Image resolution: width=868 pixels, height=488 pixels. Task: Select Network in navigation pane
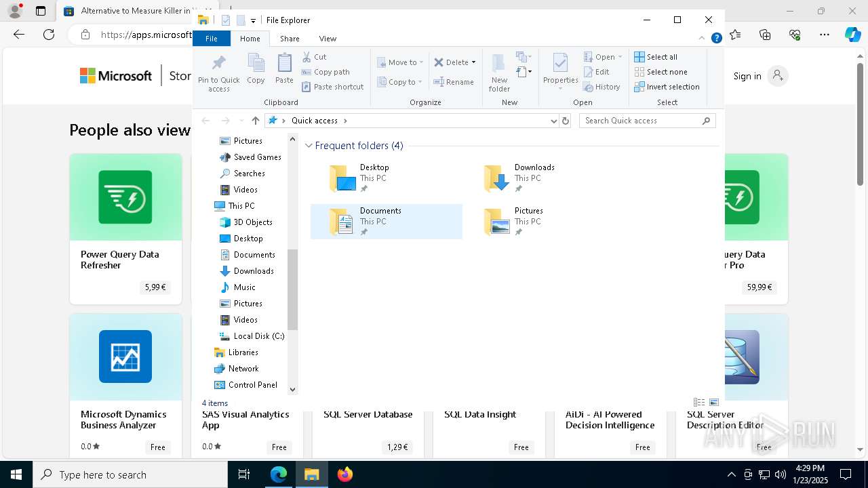click(236, 369)
